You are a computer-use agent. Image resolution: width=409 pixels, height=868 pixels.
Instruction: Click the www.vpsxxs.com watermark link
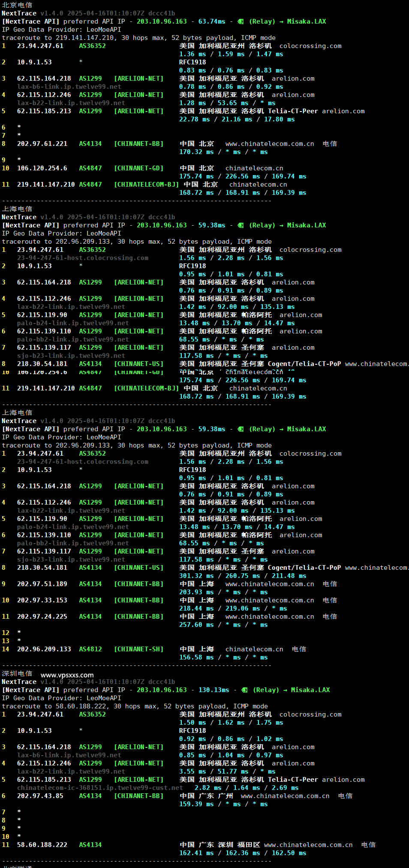point(67,675)
